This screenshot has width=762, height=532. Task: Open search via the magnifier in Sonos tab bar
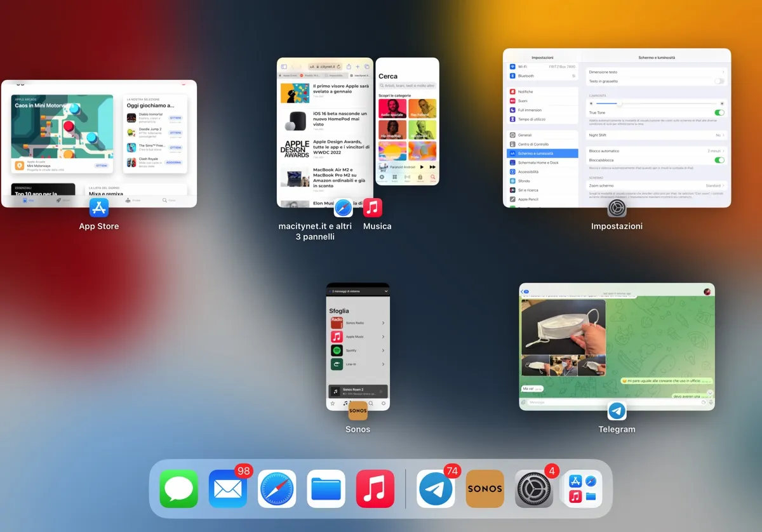pyautogui.click(x=371, y=403)
